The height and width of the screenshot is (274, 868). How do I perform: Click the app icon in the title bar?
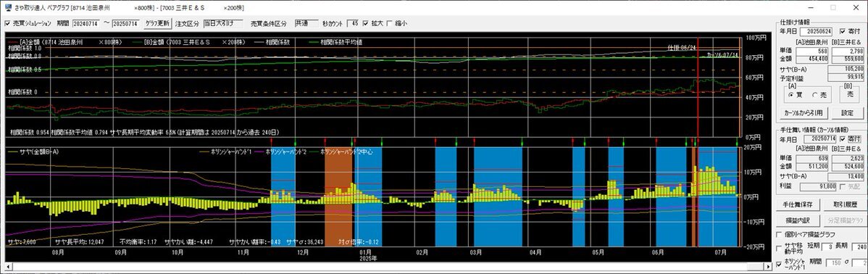pos(8,7)
